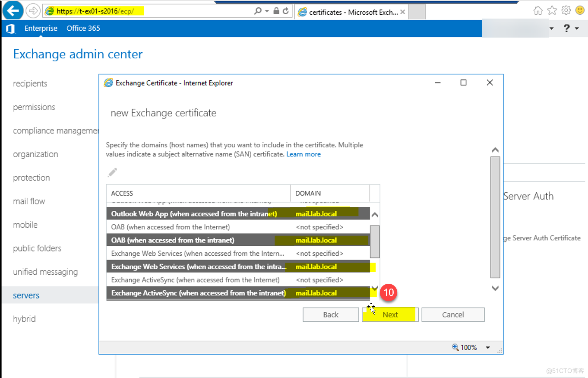Open the browser Tools gear icon
The width and height of the screenshot is (588, 378).
click(x=566, y=10)
